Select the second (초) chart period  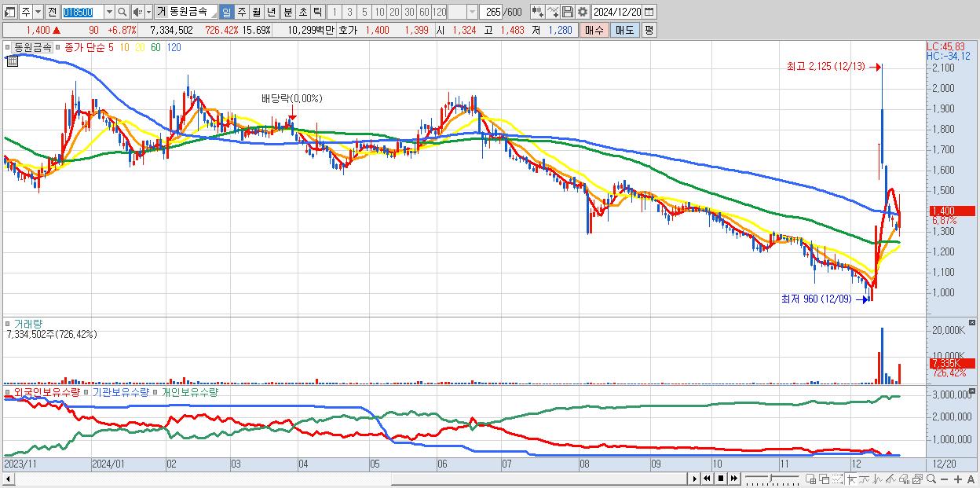[303, 12]
